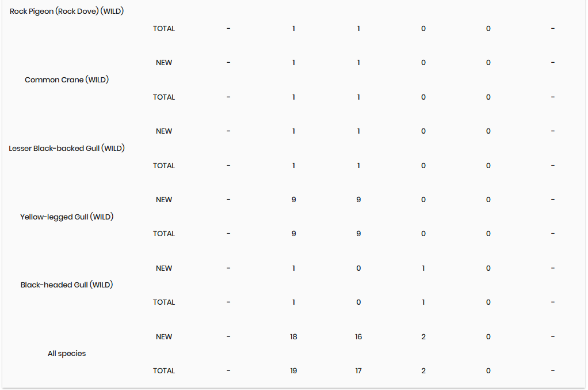
Task: Click the value 18 in All species
Action: 293,337
